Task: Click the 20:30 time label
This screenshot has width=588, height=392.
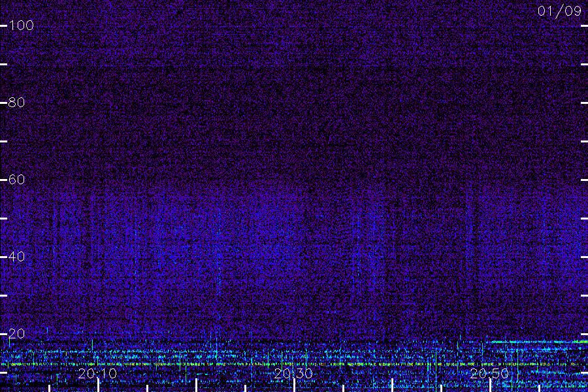Action: [x=293, y=374]
